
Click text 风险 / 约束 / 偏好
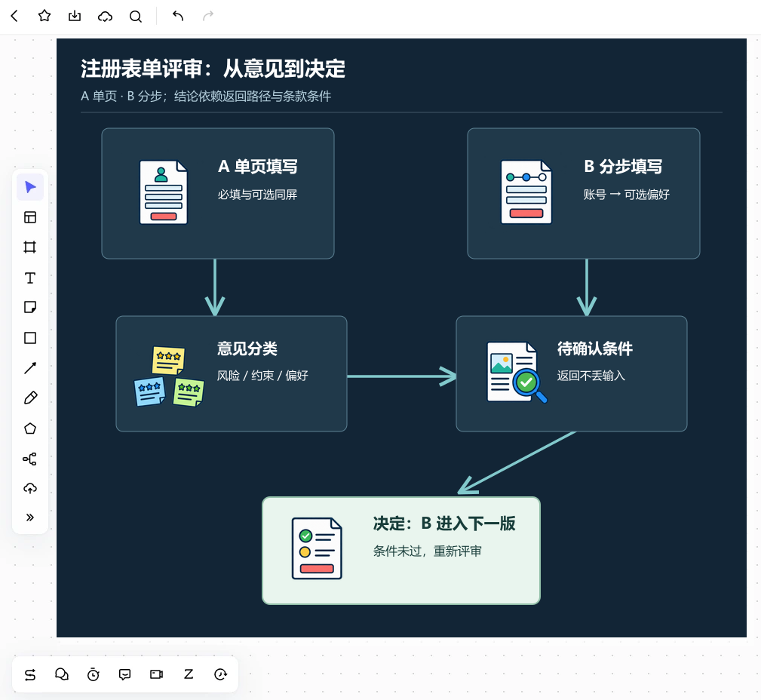click(x=262, y=376)
